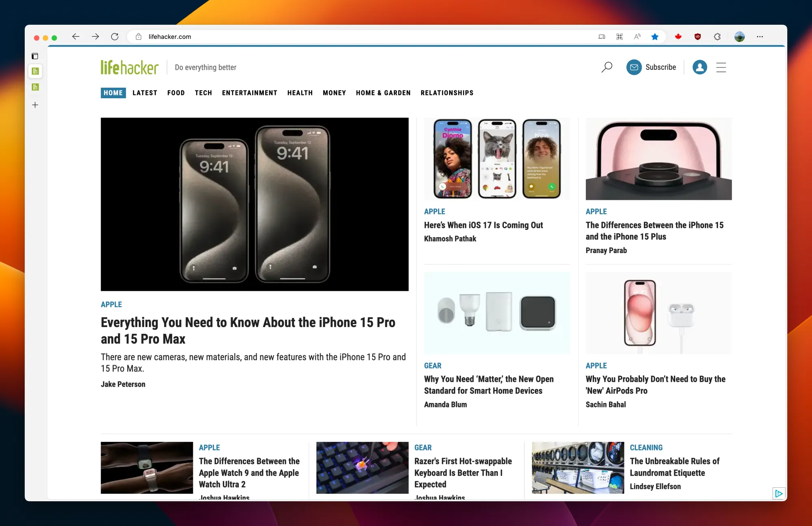This screenshot has height=526, width=812.
Task: Click the blue favorites star icon
Action: 655,37
